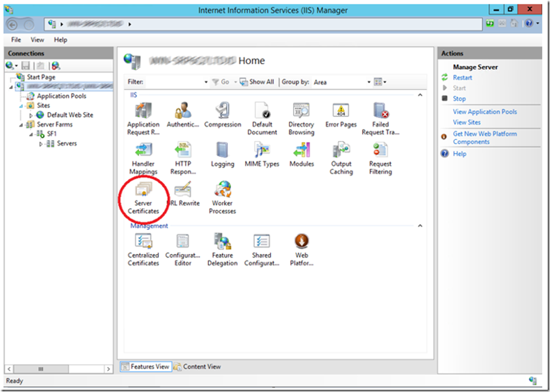The width and height of the screenshot is (550, 392).
Task: Open Output Caching settings
Action: tap(341, 158)
